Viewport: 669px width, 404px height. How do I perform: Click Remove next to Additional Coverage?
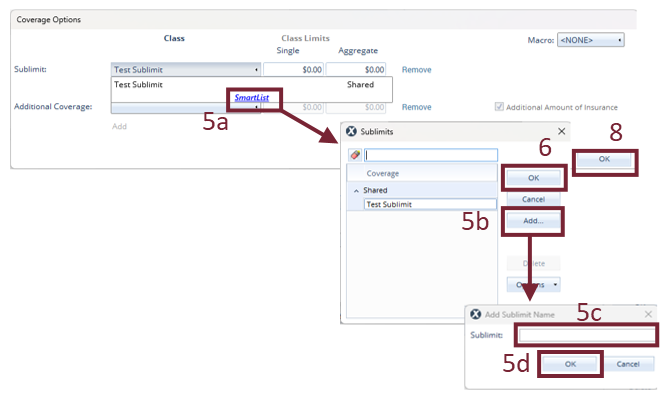click(x=416, y=107)
